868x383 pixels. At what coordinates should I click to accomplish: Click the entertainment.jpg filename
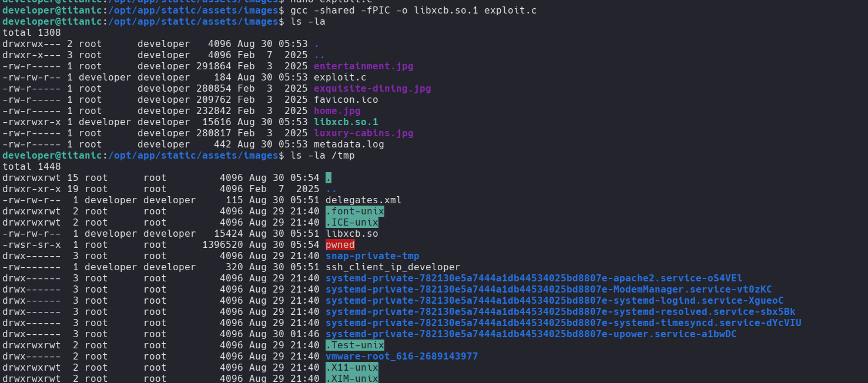363,66
